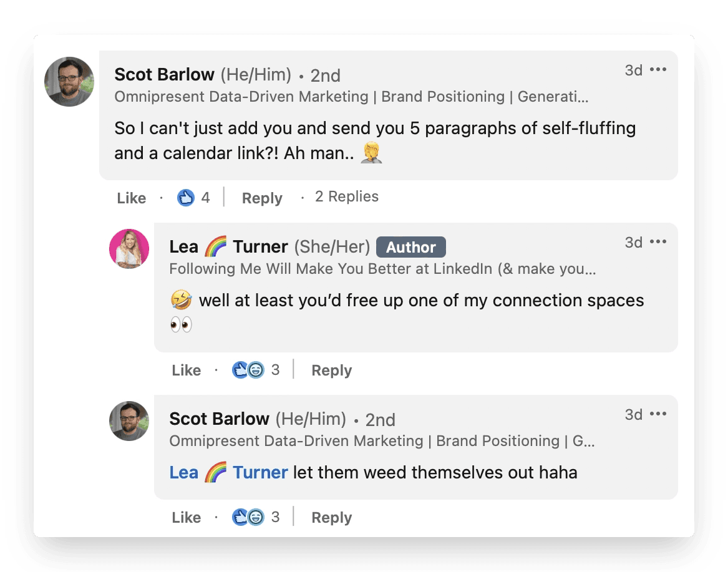Collapse the 2 Replies thread
The height and width of the screenshot is (572, 728).
coord(346,197)
